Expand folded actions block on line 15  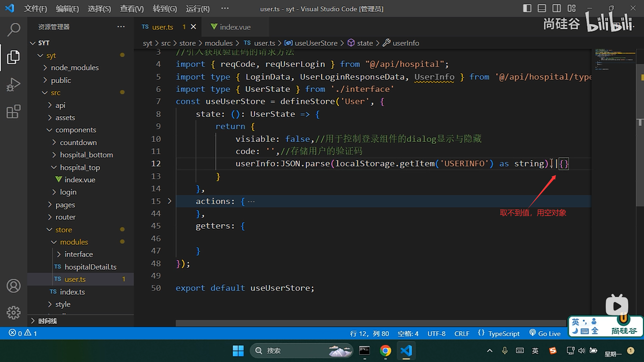pos(169,201)
